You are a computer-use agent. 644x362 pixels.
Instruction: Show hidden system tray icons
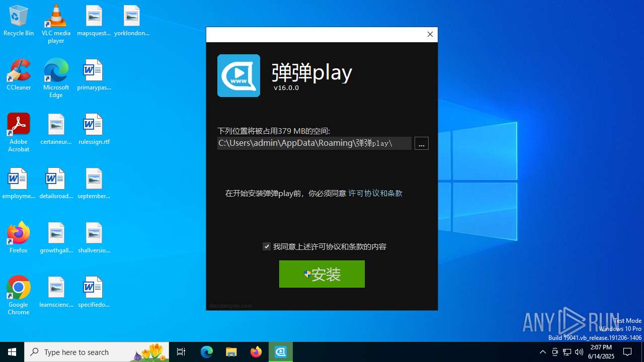coord(542,352)
